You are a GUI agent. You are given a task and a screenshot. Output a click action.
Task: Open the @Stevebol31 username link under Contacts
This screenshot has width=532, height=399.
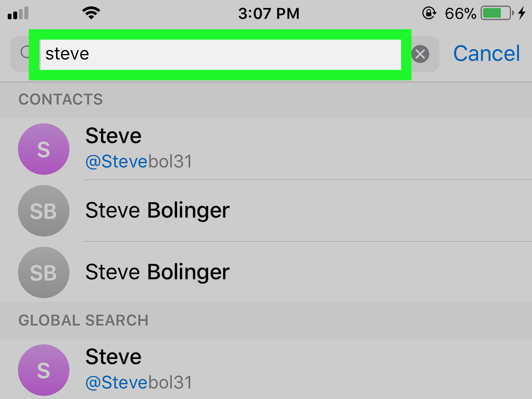click(x=139, y=161)
